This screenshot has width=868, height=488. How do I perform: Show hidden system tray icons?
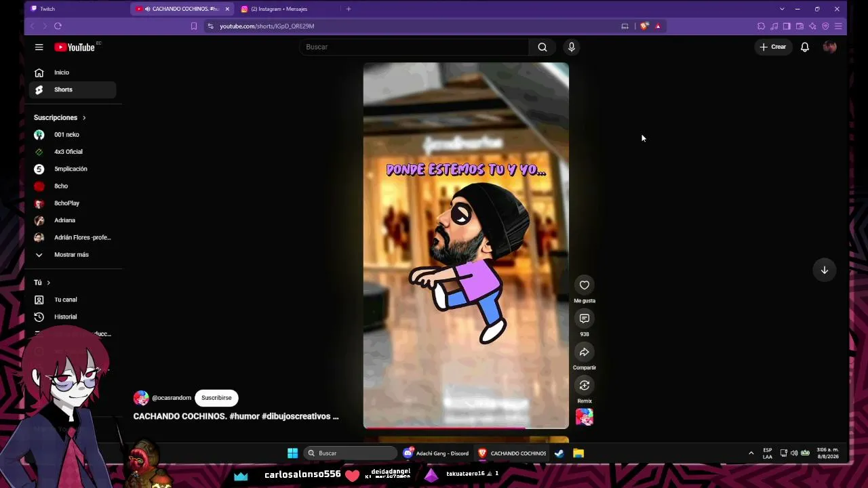point(751,453)
